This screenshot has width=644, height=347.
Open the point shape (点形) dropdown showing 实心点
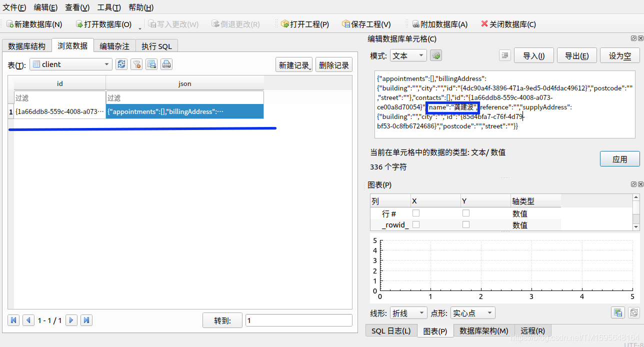[x=472, y=313]
